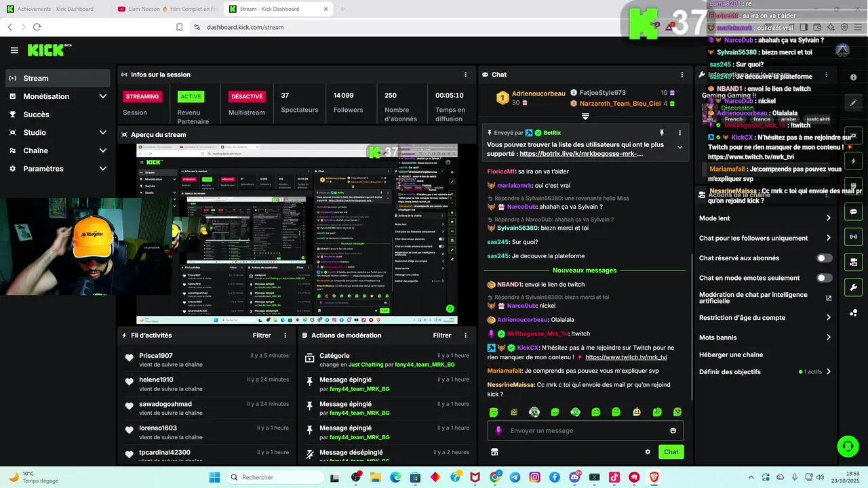Open three-dot menu of pinned BotRix message
The height and width of the screenshot is (488, 868).
[x=680, y=133]
